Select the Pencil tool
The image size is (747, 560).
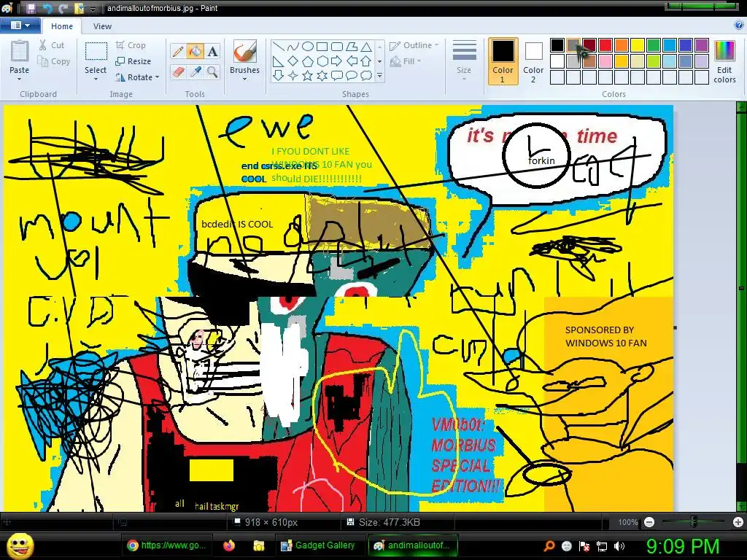tap(178, 51)
